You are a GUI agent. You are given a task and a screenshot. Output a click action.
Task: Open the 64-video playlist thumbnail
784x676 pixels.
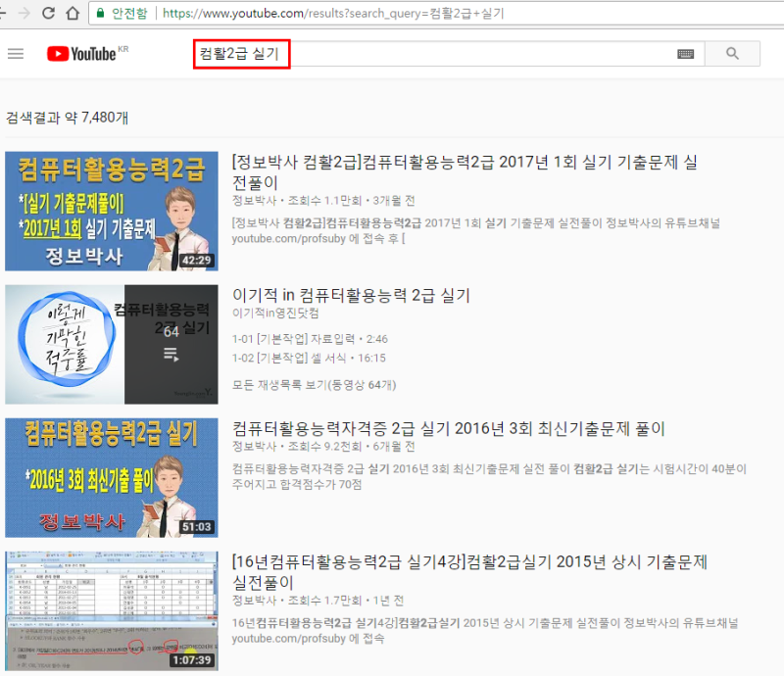[x=112, y=345]
